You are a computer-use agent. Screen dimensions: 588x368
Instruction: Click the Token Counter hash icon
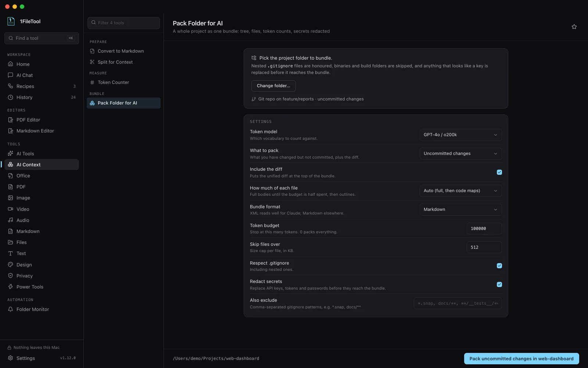92,82
